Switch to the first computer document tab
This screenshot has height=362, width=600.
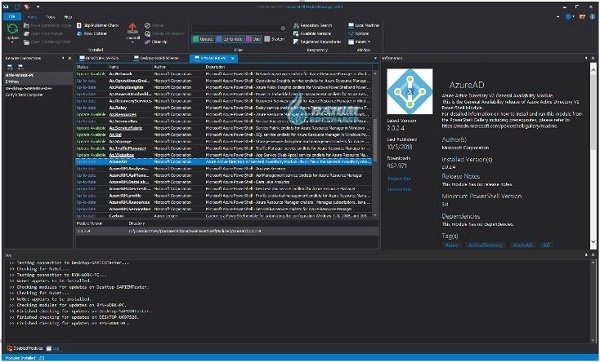(x=100, y=58)
